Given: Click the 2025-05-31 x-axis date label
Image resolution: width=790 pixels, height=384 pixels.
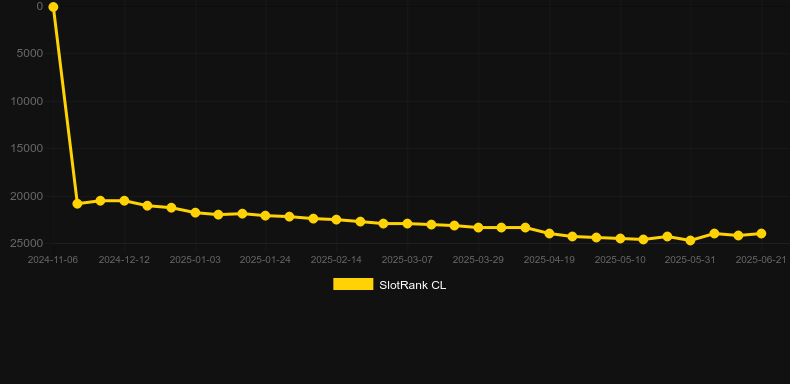Looking at the screenshot, I should (690, 260).
